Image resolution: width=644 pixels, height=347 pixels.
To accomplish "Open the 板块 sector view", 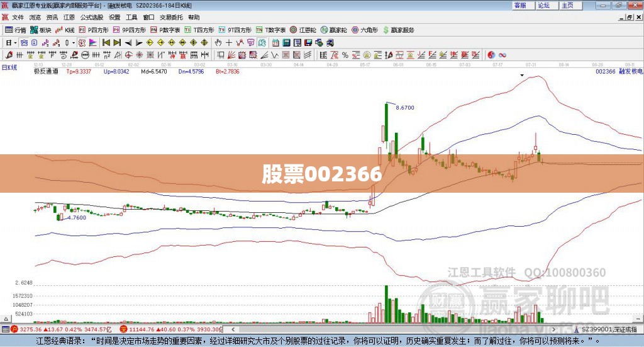I will click(x=41, y=30).
